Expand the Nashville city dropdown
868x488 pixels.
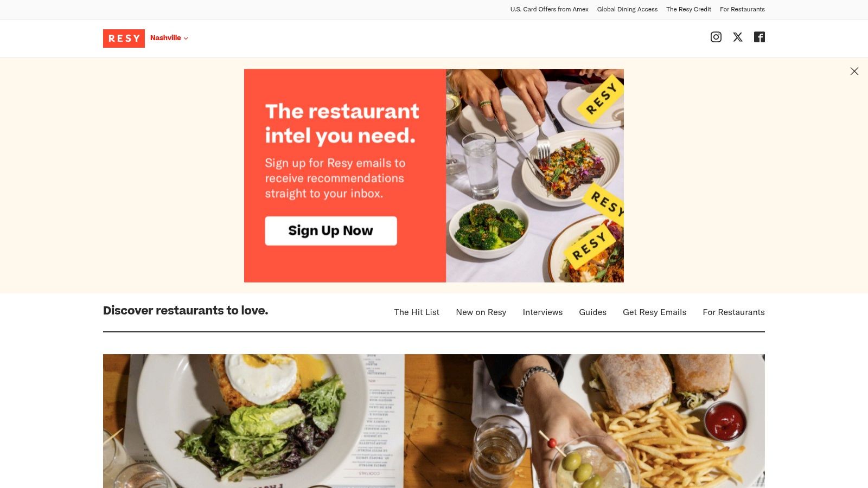169,38
